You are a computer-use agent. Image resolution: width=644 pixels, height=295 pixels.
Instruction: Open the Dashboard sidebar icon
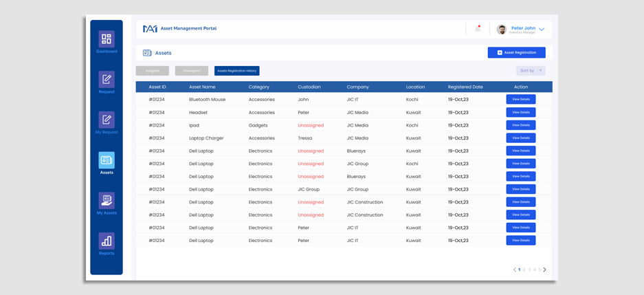tap(107, 39)
